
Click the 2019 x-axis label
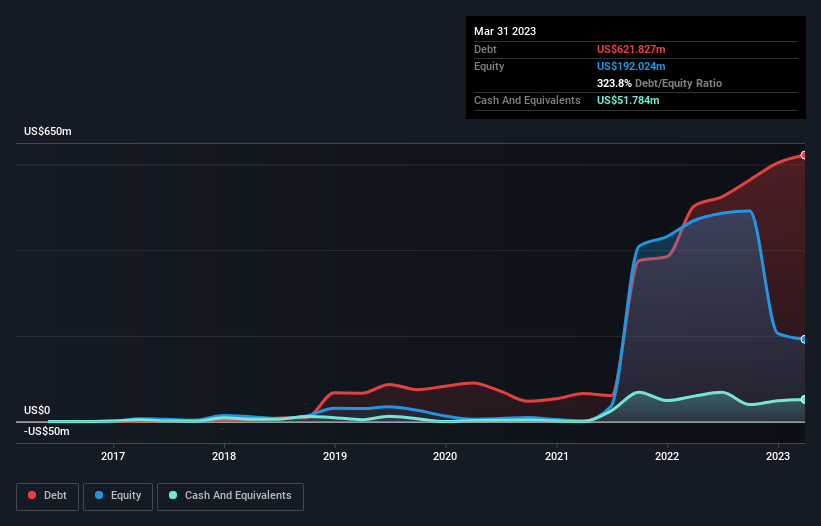pyautogui.click(x=335, y=456)
